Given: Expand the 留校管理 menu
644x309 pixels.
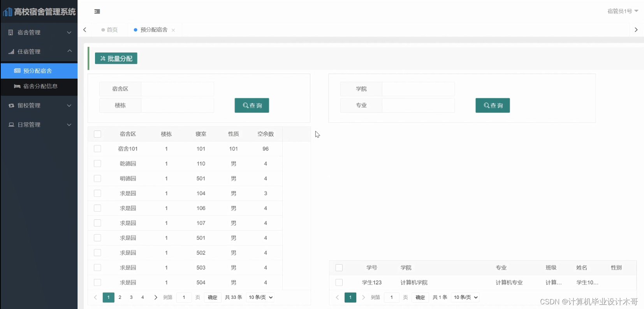Looking at the screenshot, I should pyautogui.click(x=69, y=106).
